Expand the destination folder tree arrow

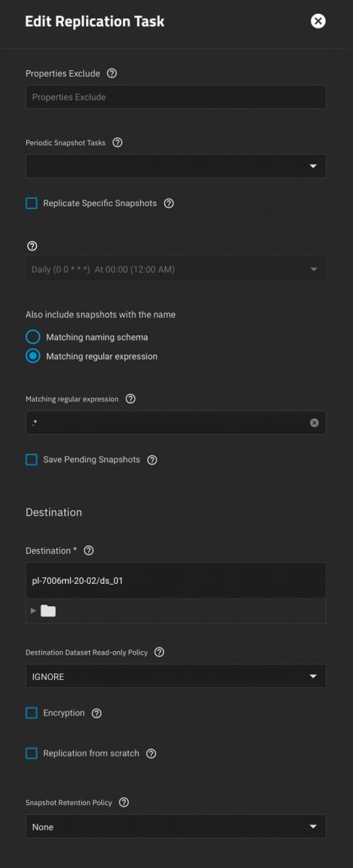tap(33, 611)
